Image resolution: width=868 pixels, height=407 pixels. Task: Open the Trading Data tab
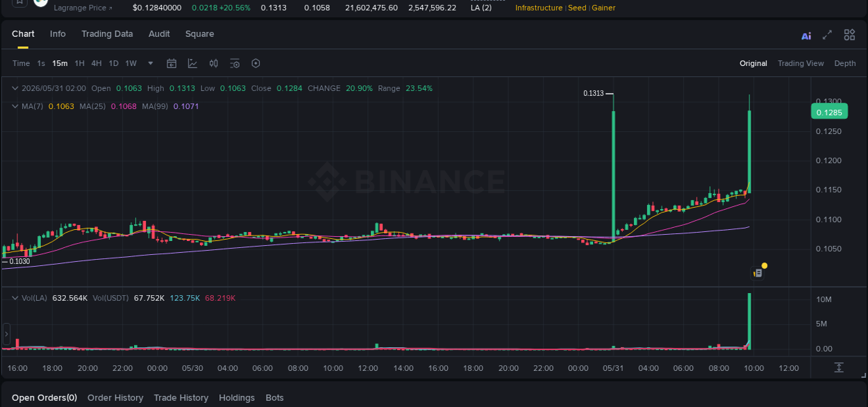click(107, 34)
